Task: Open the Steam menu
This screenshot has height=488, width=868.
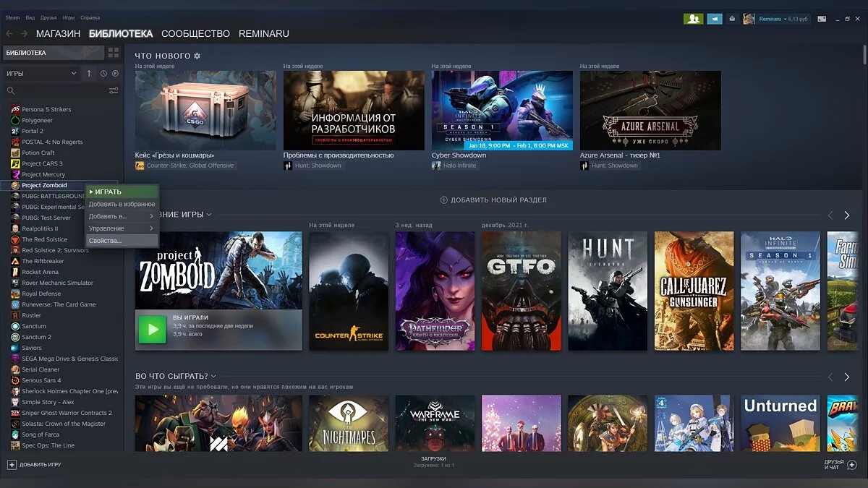Action: pos(13,17)
